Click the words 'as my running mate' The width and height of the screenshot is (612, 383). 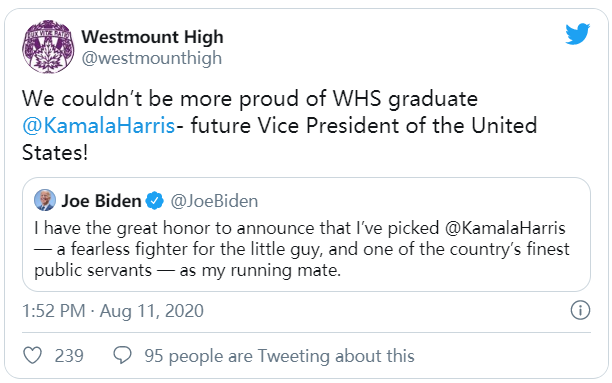click(260, 270)
